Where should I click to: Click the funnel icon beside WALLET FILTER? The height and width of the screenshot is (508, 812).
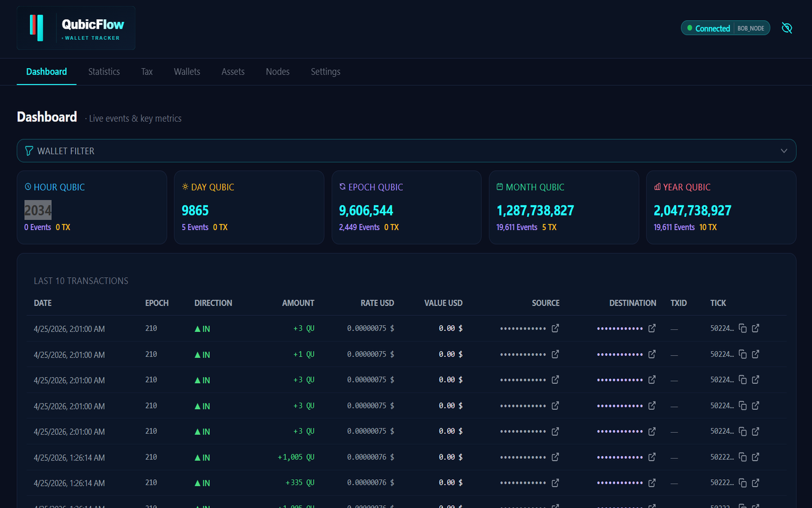pos(29,151)
